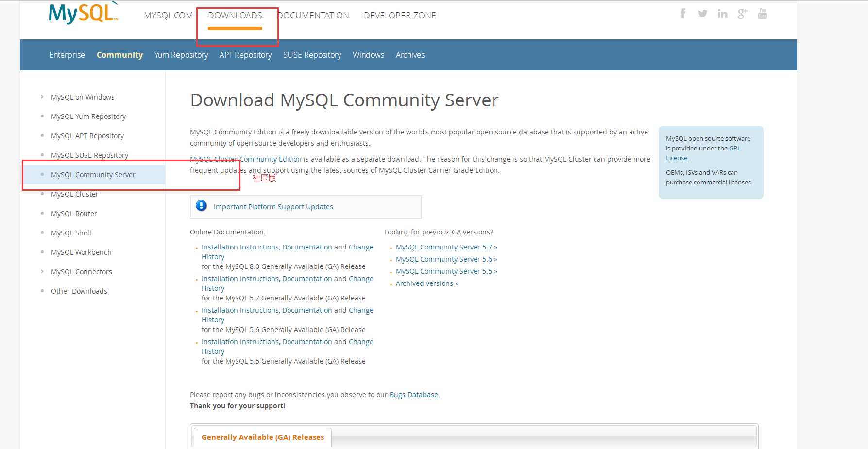Open the LinkedIn social icon

tap(723, 14)
